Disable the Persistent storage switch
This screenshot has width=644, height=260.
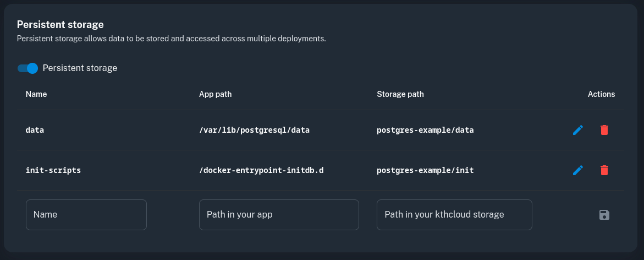point(27,68)
